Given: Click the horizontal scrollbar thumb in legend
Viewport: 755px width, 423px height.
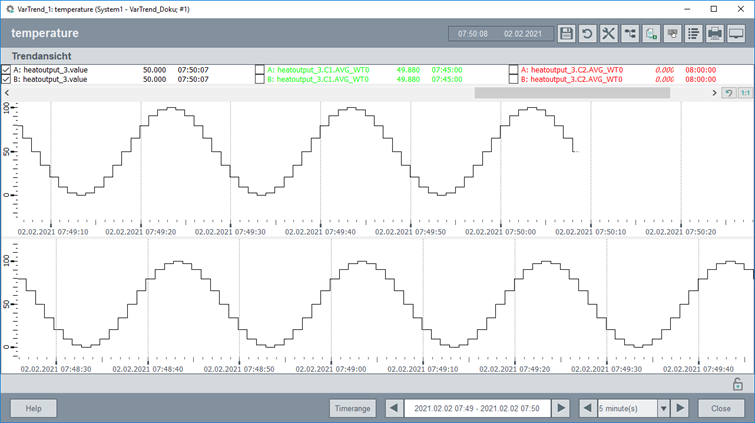Looking at the screenshot, I should pyautogui.click(x=571, y=93).
